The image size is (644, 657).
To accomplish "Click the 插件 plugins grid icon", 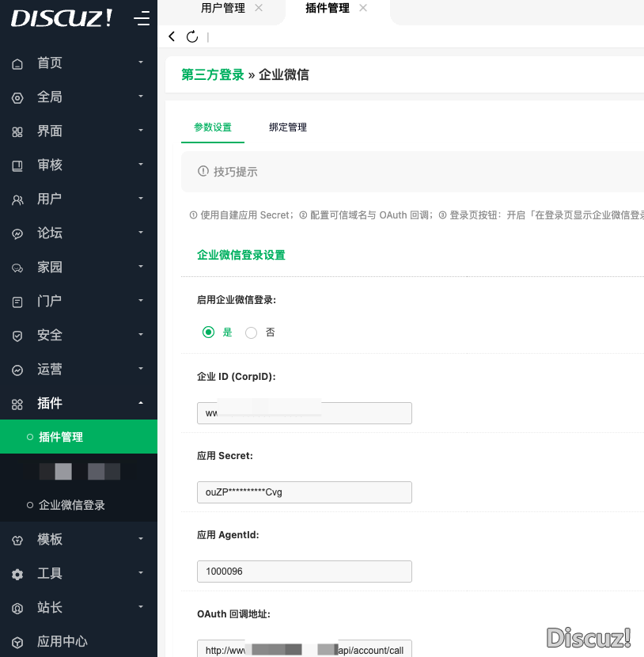I will [17, 404].
